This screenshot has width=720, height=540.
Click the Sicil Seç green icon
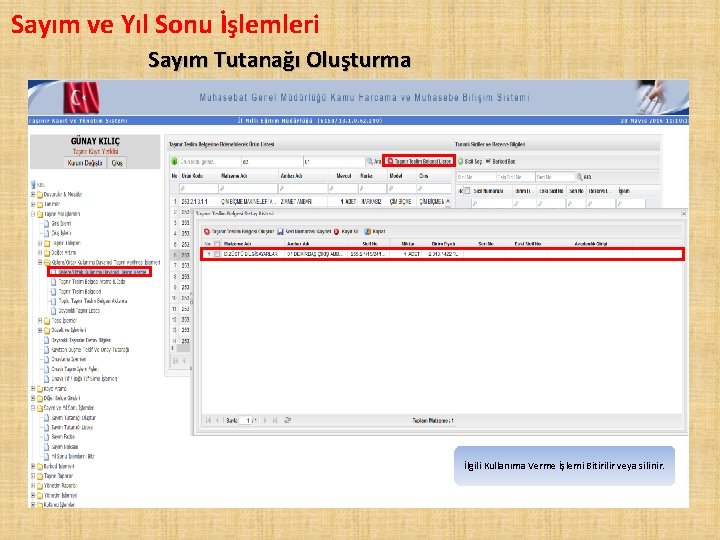pos(461,162)
